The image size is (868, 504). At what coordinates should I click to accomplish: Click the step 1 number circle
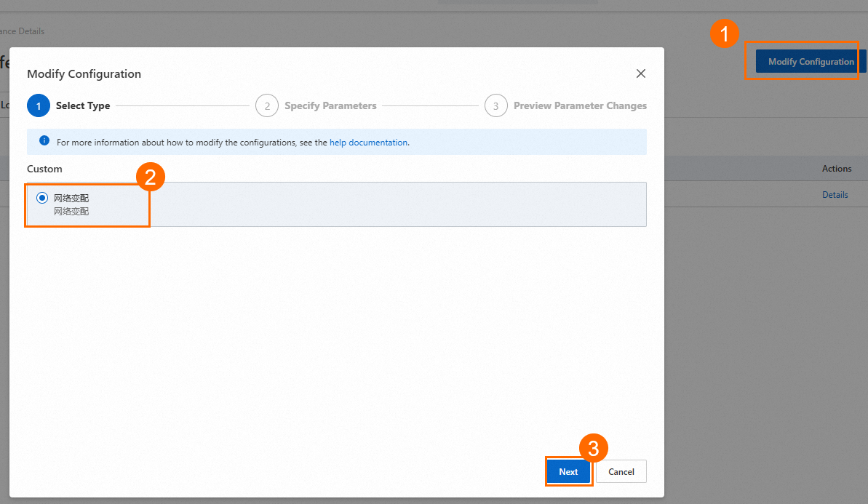(x=39, y=105)
